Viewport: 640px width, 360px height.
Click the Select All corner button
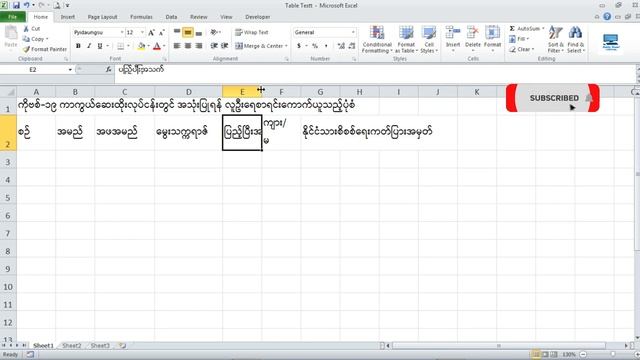click(8, 92)
